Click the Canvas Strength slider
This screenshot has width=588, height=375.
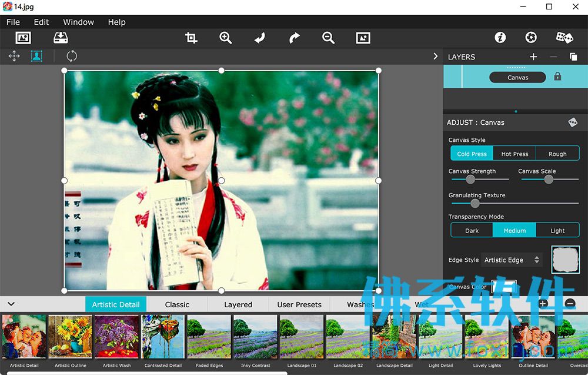(x=480, y=180)
